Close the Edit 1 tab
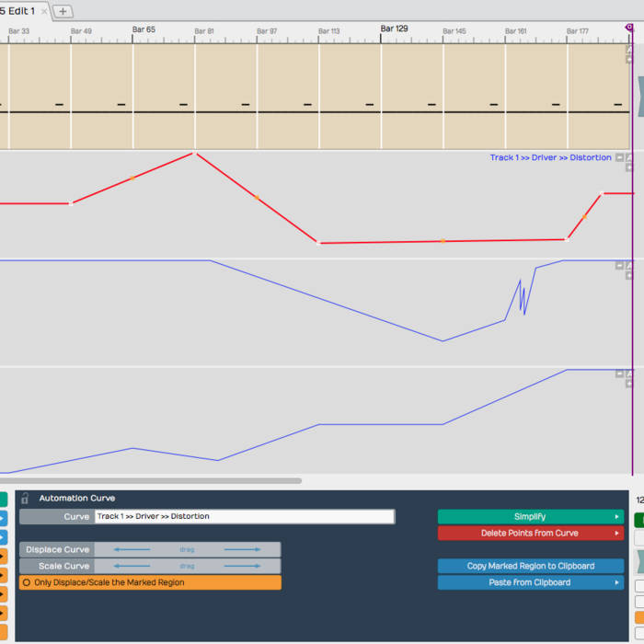Screen dimensions: 644x644 (x=43, y=11)
